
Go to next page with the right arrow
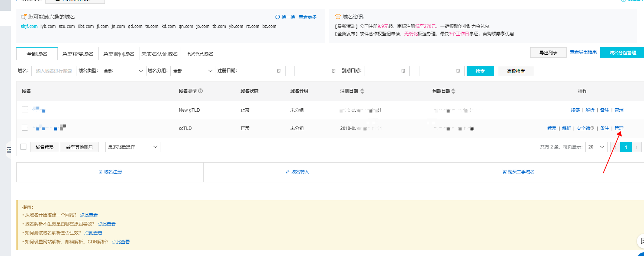pos(637,147)
